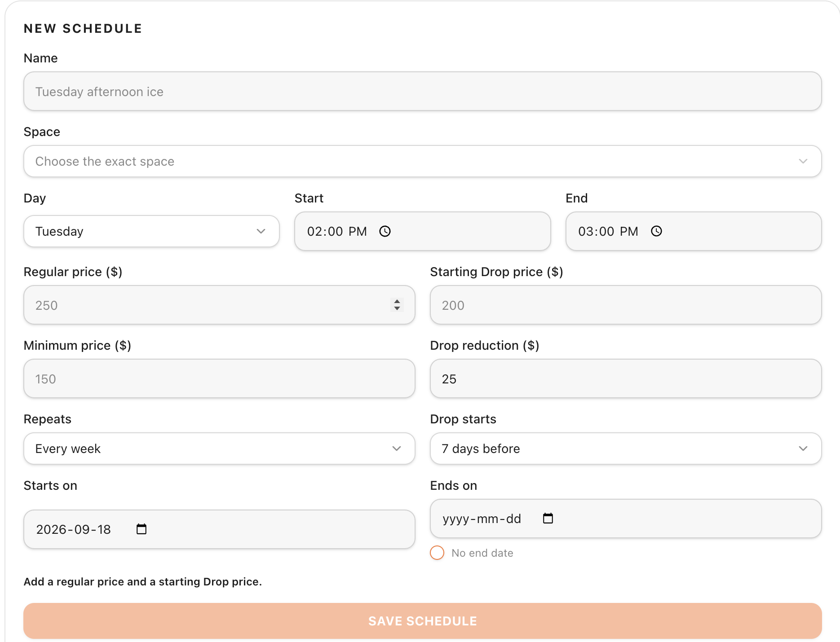Click the 'Drop reduction ($)' label
Screen dimensions: 840x642
click(484, 346)
